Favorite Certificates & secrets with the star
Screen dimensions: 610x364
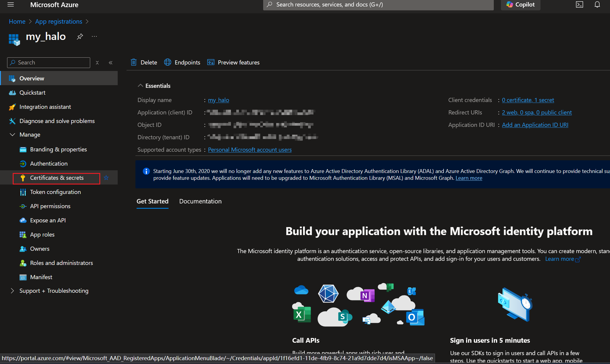tap(106, 178)
